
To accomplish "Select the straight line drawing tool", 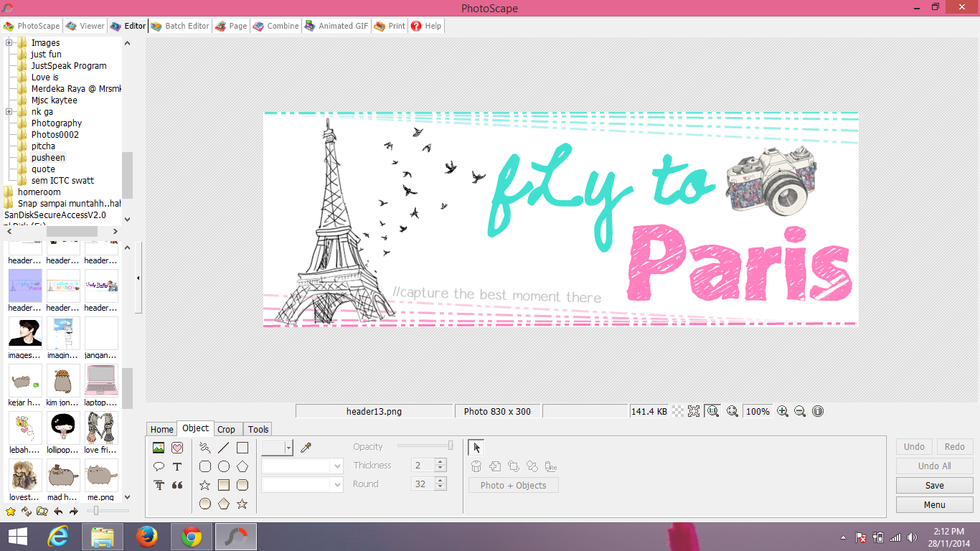I will click(224, 448).
